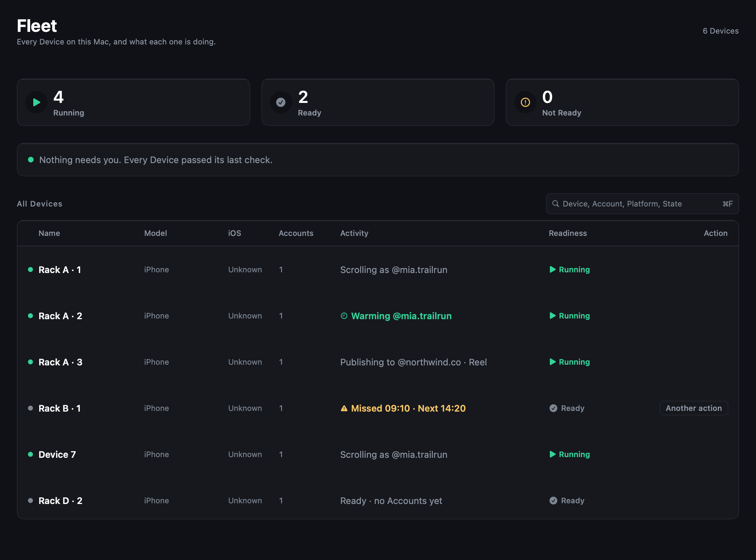The height and width of the screenshot is (560, 756).
Task: Click the Warming @mia.trailrun activity text
Action: (401, 316)
